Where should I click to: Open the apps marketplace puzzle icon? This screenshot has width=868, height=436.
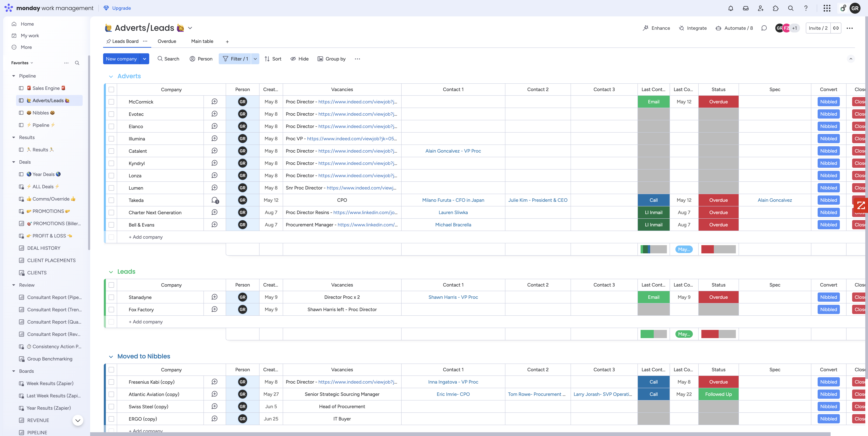tap(776, 8)
